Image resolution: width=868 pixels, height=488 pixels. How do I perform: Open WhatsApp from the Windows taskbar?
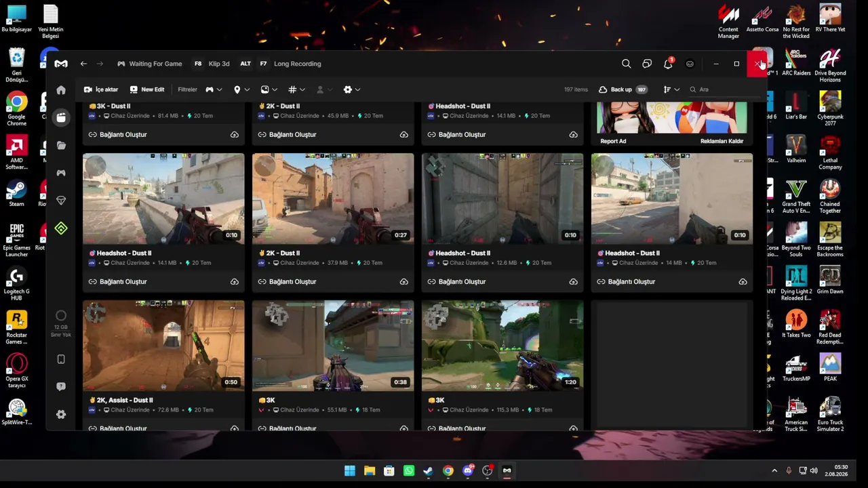tap(409, 470)
